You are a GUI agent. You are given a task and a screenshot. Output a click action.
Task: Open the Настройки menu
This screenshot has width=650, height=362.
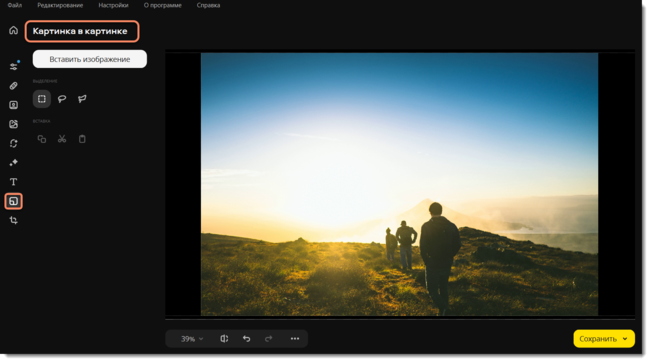click(113, 5)
